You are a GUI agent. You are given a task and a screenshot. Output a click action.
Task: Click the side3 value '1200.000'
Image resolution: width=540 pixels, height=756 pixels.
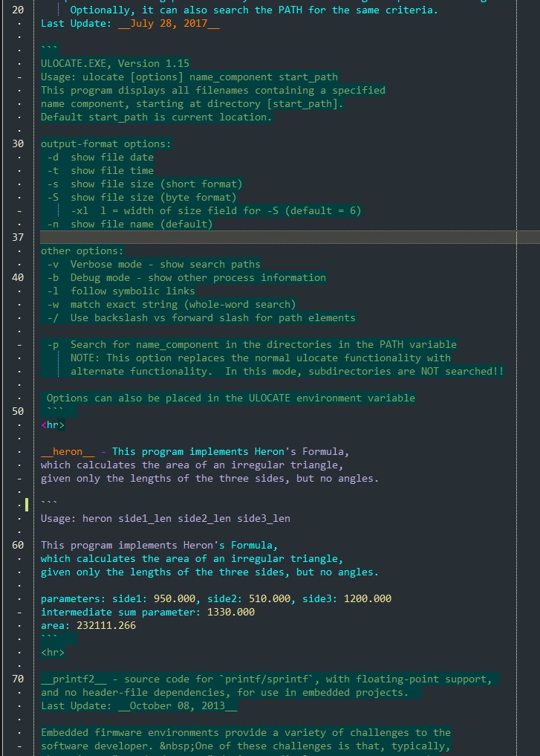(x=368, y=599)
